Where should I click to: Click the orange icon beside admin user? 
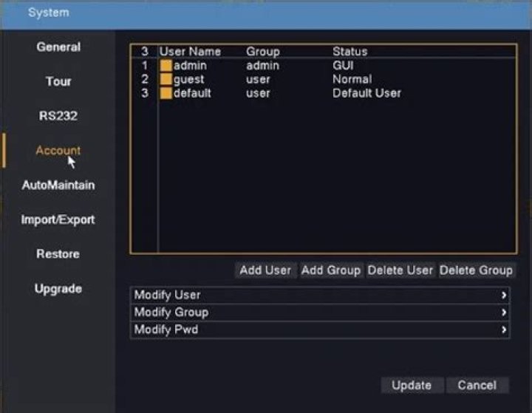click(166, 66)
